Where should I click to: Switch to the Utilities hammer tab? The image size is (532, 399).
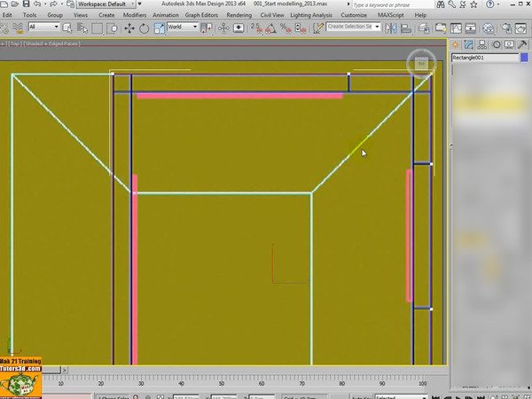tap(522, 45)
